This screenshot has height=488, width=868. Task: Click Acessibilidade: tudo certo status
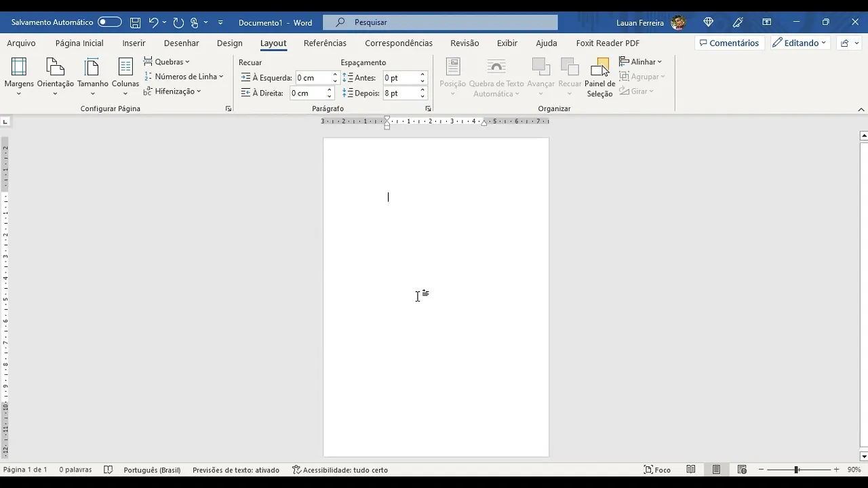coord(340,470)
